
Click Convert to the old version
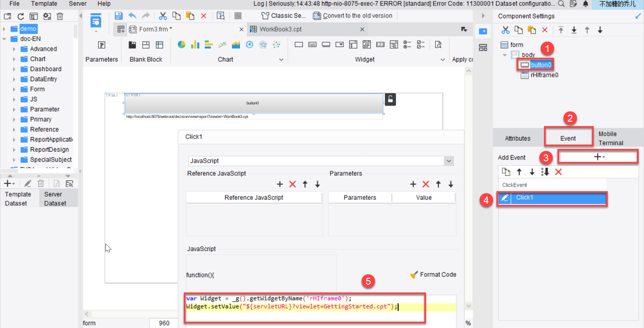tap(357, 15)
